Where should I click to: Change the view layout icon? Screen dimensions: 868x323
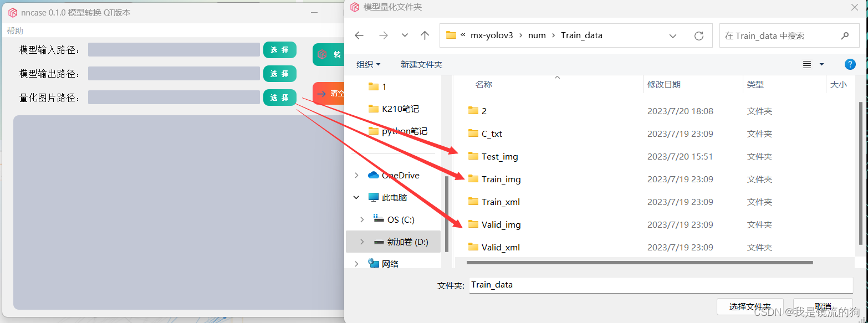807,65
